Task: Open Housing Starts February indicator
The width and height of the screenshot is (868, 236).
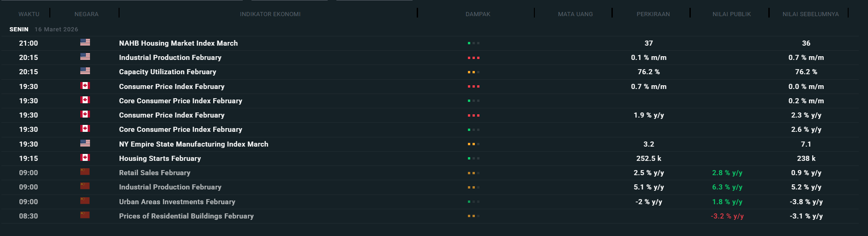Action: 160,158
